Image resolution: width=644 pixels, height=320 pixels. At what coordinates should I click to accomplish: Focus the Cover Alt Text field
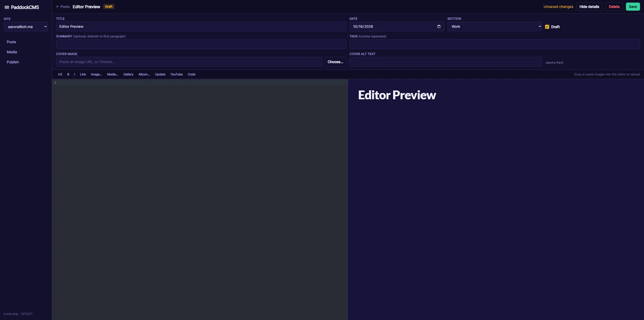pos(446,62)
